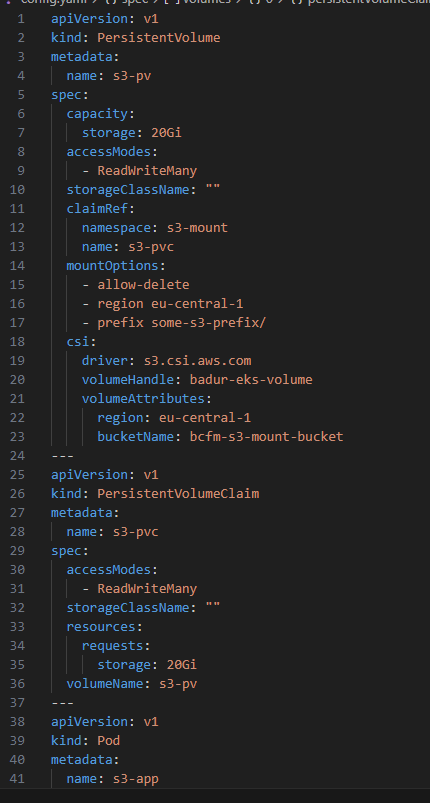Place cursor on 's3-pv' metadata name
432x803 pixels.
coord(132,76)
